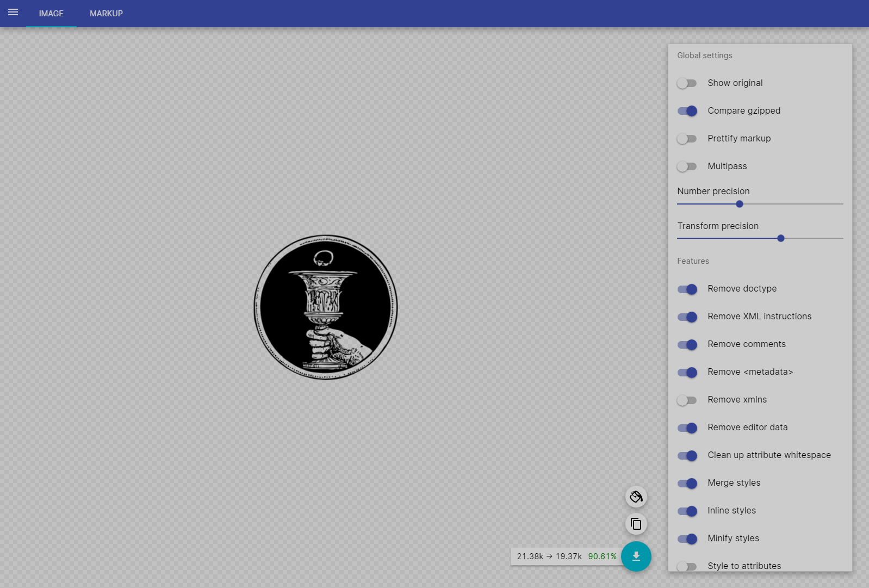
Task: Toggle the Merge styles switch
Action: pyautogui.click(x=687, y=483)
